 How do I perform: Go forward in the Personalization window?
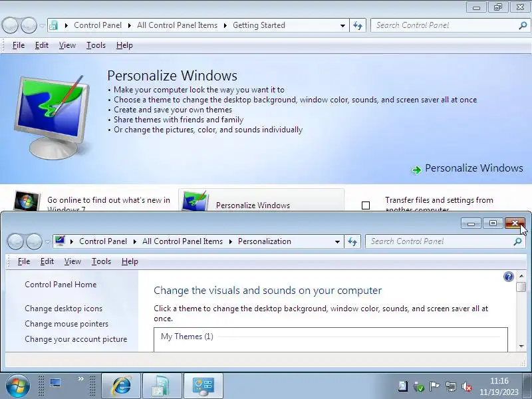click(x=34, y=241)
